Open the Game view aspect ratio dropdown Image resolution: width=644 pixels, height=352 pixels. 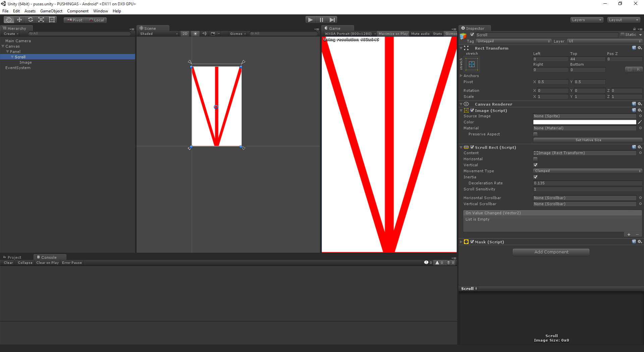pos(350,34)
